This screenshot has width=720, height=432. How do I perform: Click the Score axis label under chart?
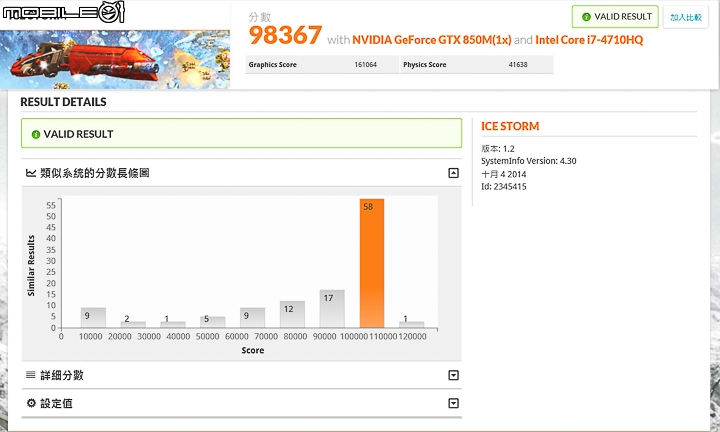coord(253,350)
